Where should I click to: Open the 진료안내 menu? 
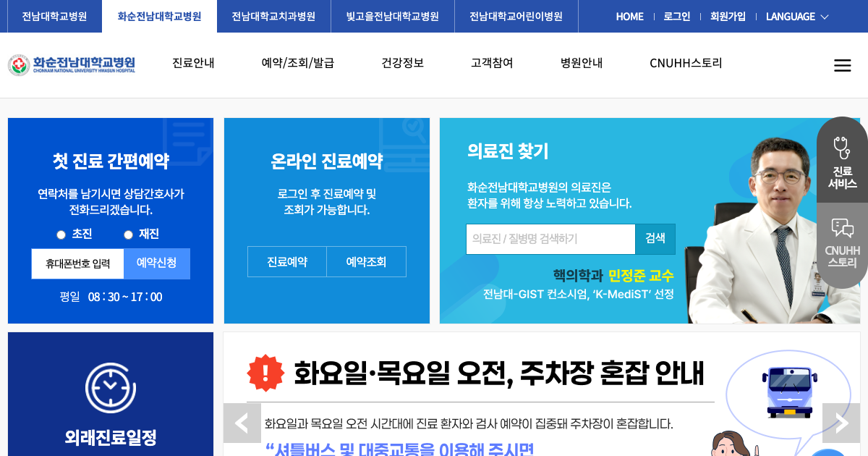[193, 63]
